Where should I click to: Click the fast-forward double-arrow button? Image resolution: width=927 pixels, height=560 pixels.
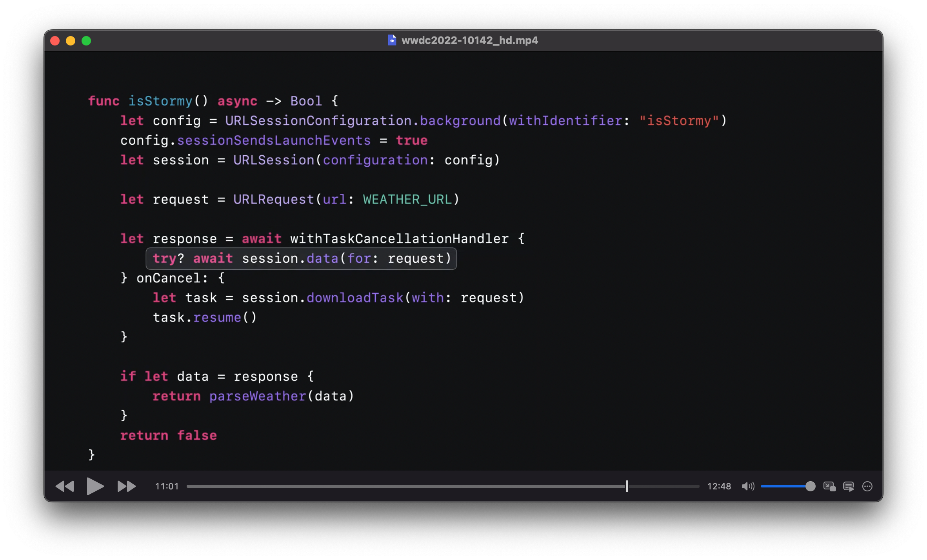126,486
